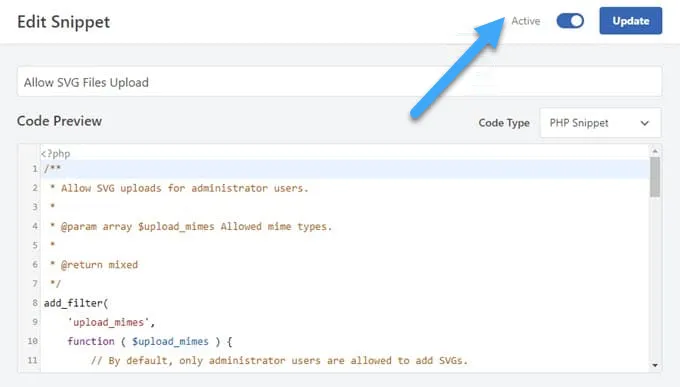Click the 'Active' label text
This screenshot has height=387, width=680.
point(526,21)
